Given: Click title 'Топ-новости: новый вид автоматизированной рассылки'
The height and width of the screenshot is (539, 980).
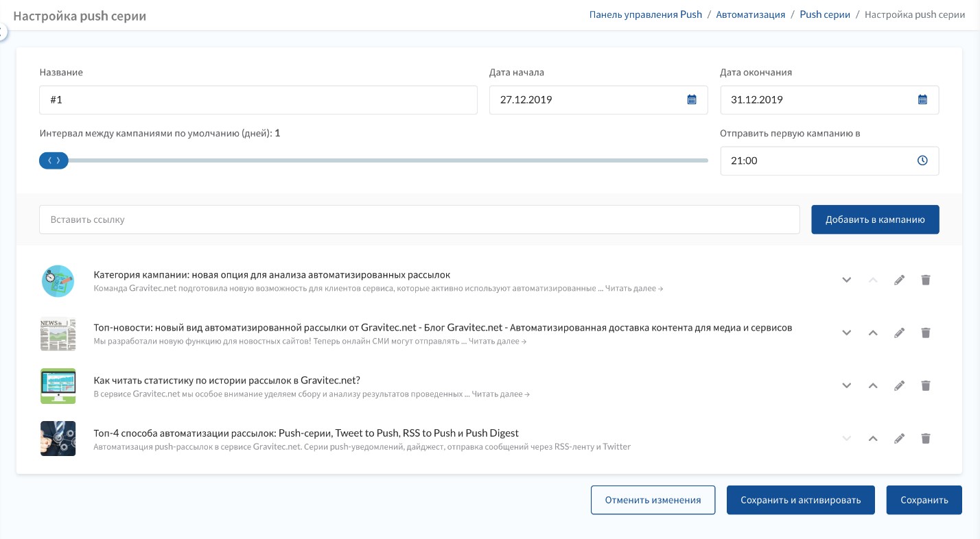Looking at the screenshot, I should (x=443, y=328).
